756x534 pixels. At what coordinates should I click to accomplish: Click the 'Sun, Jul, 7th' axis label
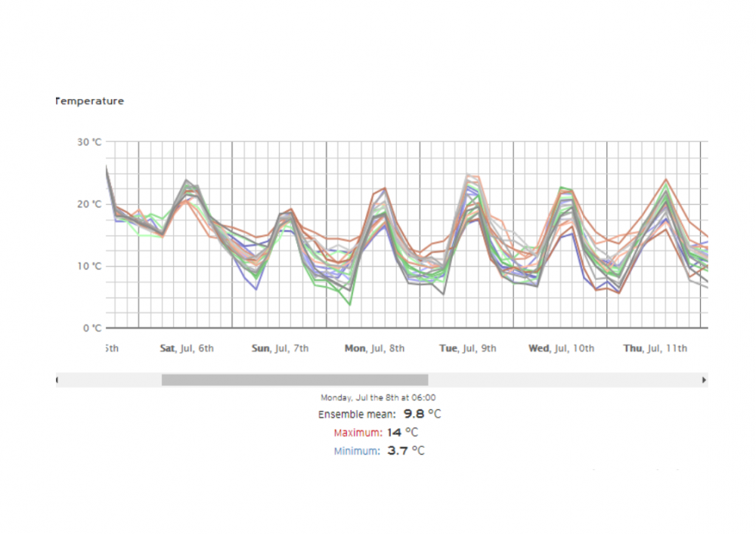pos(280,348)
